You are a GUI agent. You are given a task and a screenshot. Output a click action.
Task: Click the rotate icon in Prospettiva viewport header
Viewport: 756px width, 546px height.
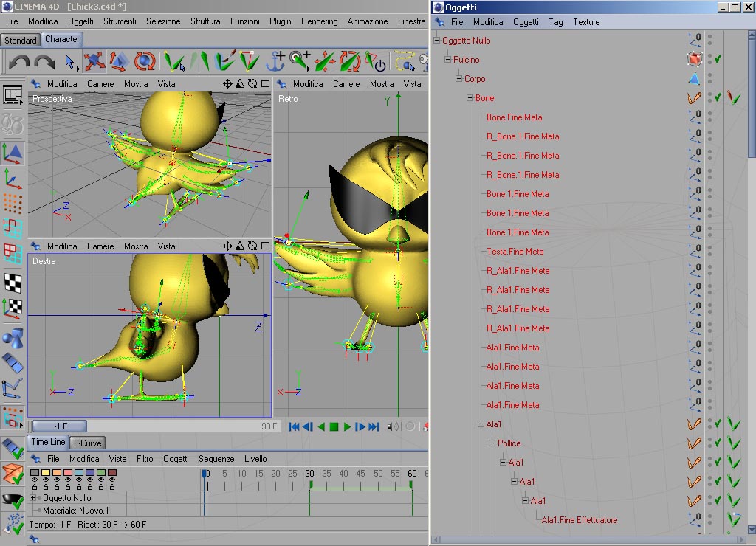[252, 84]
